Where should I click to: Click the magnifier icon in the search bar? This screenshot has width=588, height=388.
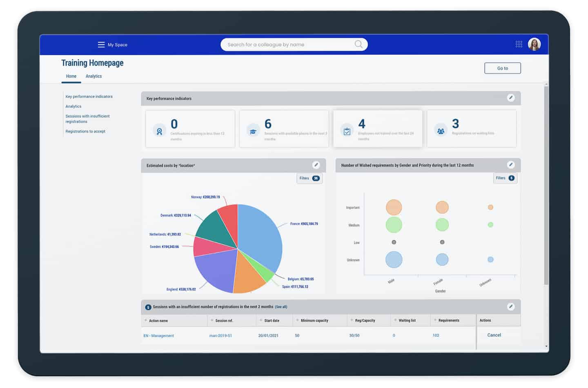pyautogui.click(x=358, y=44)
